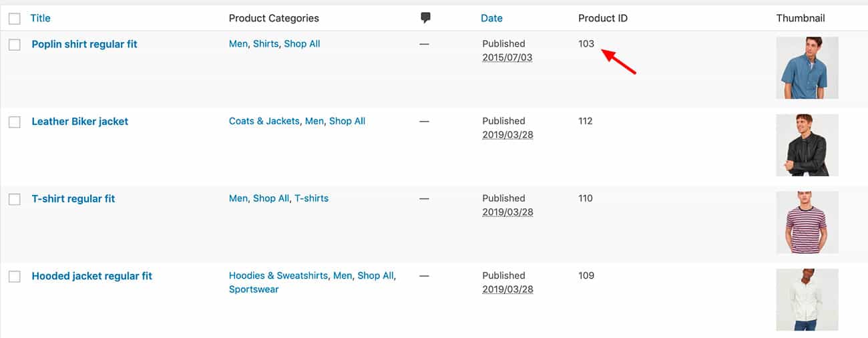Click the comments bubble column icon
The width and height of the screenshot is (868, 338).
coord(425,18)
